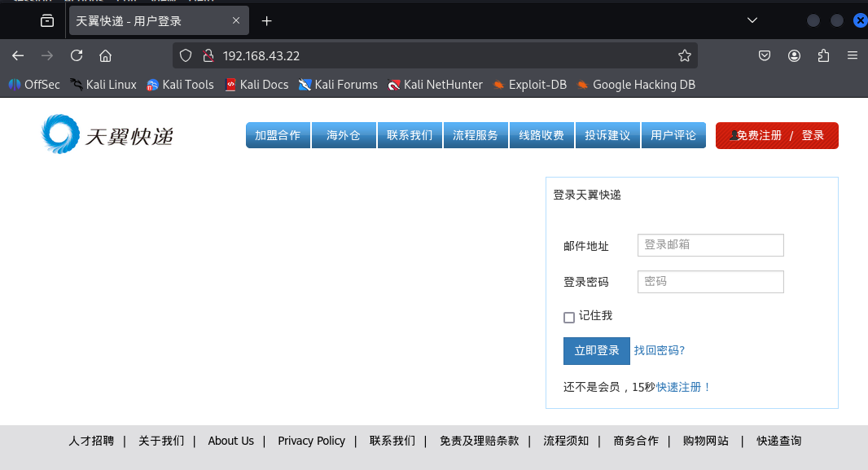Screen dimensions: 868x470
Task: Open the Privacy Policy footer link
Action: click(312, 441)
